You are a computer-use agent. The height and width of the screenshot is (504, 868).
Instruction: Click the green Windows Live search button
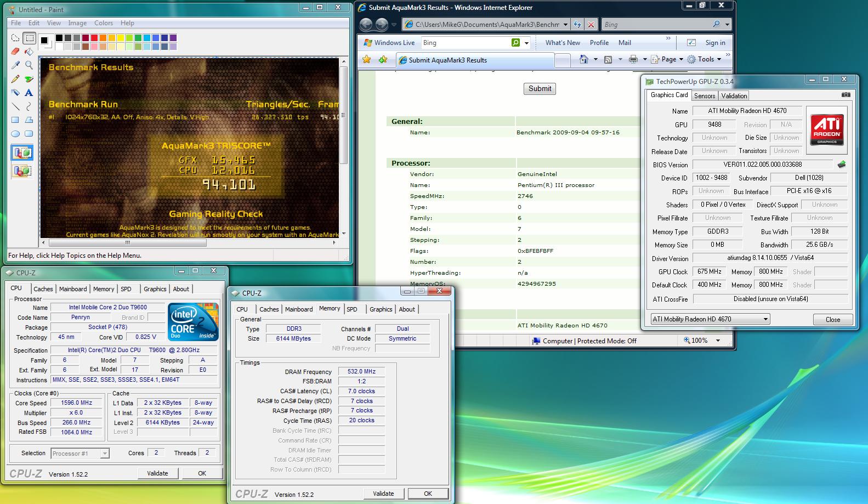coord(515,43)
